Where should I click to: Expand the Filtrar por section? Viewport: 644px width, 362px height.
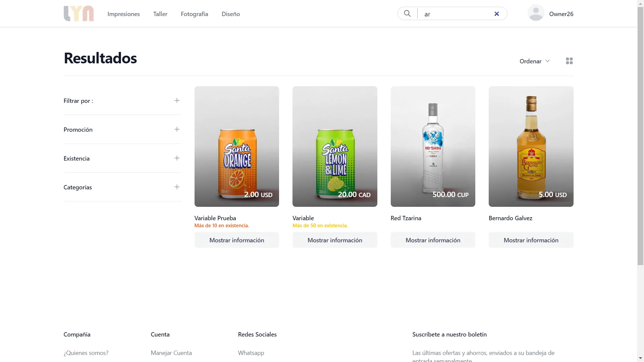[x=177, y=101]
